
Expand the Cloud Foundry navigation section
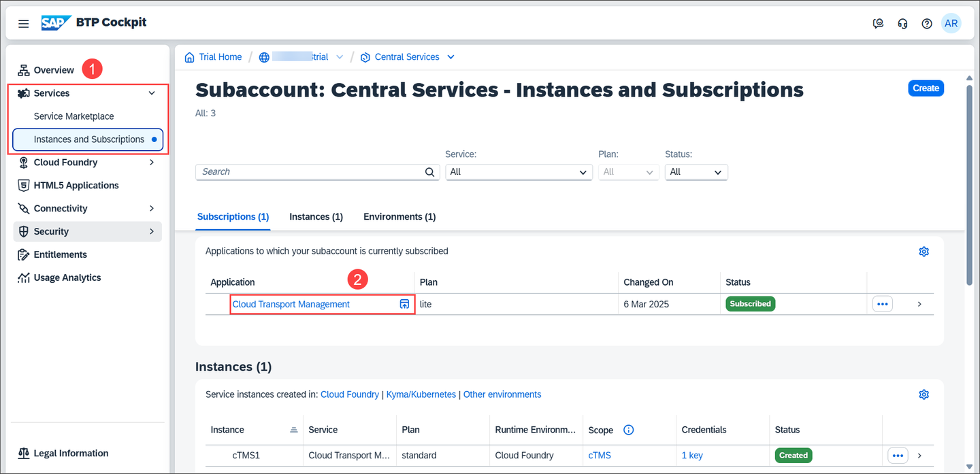point(152,163)
